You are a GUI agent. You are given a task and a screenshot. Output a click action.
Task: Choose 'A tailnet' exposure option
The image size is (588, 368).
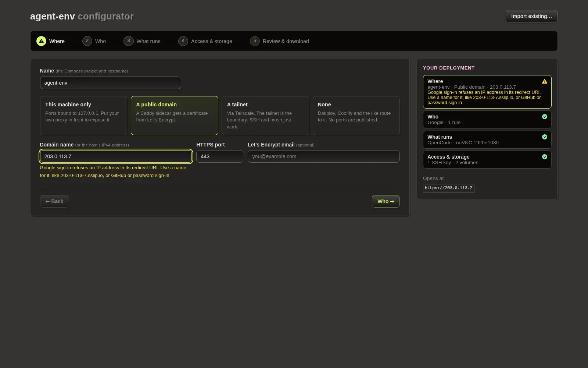coord(265,116)
